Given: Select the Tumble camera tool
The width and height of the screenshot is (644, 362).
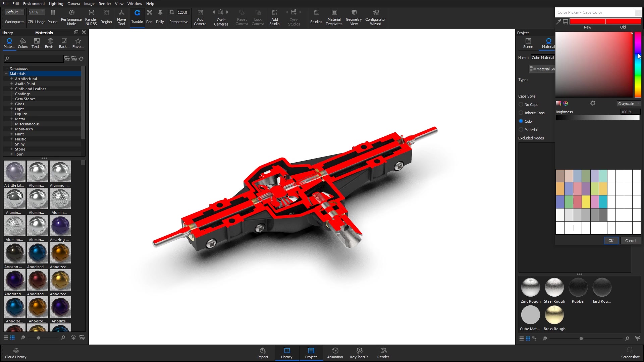Looking at the screenshot, I should click(x=137, y=16).
